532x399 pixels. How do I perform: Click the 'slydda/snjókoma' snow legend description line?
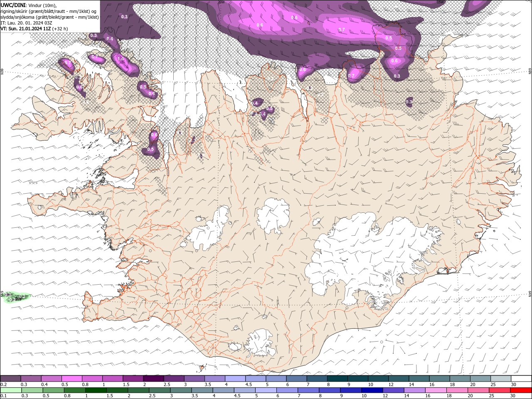tap(49, 17)
